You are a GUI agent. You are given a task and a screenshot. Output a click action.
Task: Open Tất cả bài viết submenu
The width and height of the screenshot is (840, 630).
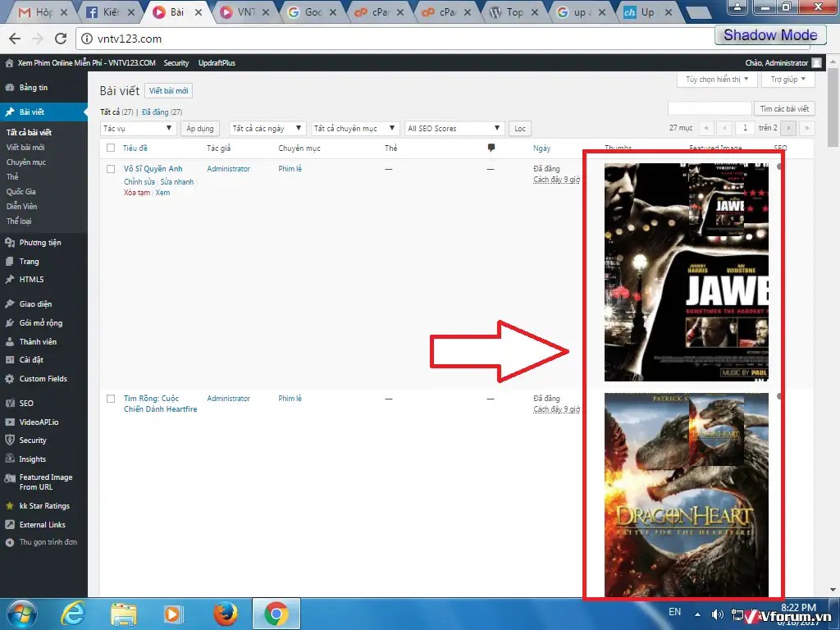point(29,132)
